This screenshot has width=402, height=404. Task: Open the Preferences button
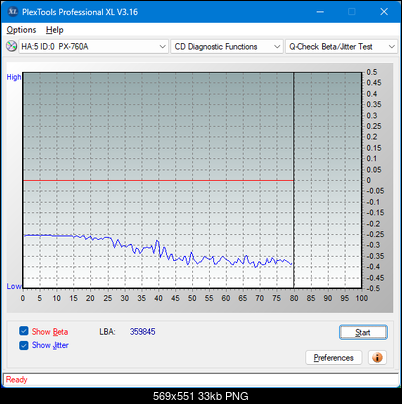click(334, 358)
